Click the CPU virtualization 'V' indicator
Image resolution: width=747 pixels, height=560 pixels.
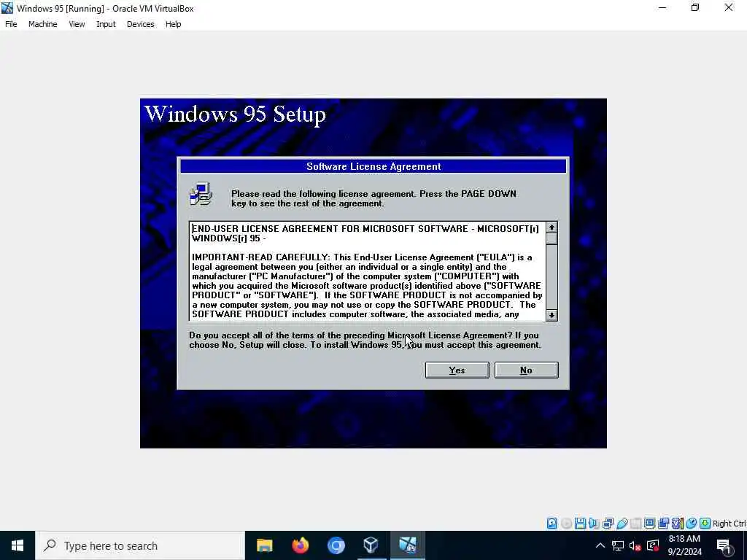(677, 524)
